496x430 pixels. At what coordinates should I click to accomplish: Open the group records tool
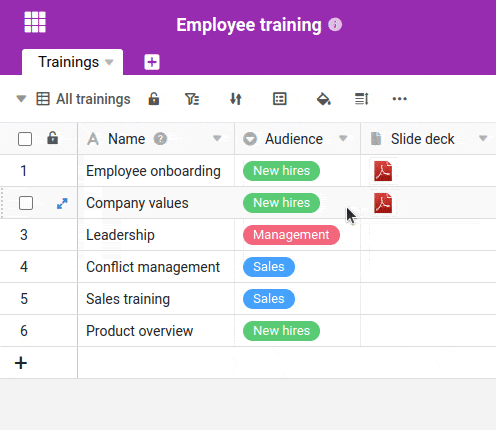(x=280, y=99)
